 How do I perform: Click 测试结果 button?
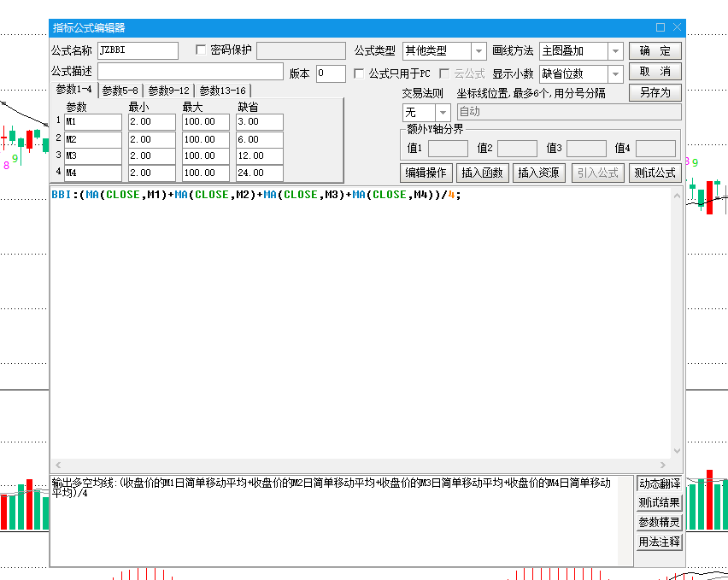point(660,502)
